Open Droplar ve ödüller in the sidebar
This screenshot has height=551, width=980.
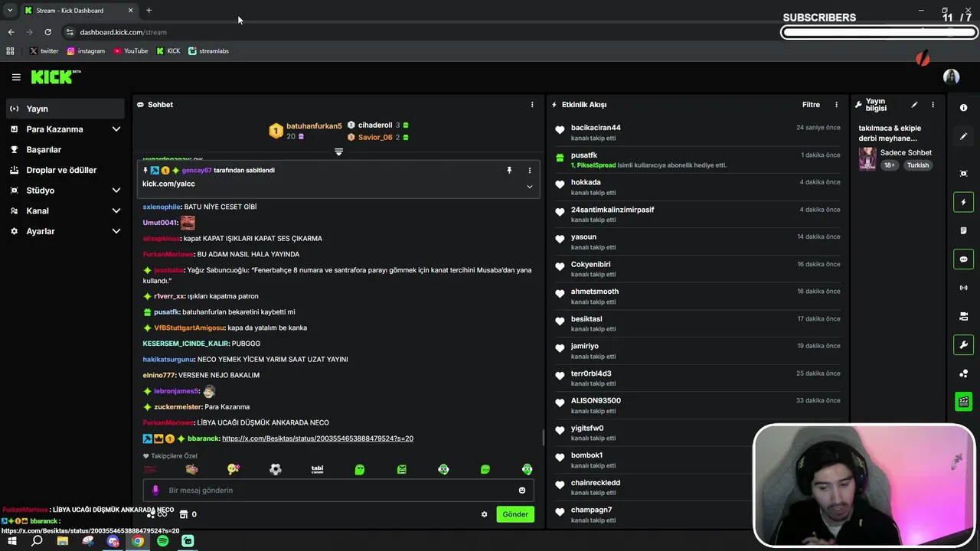tap(65, 170)
